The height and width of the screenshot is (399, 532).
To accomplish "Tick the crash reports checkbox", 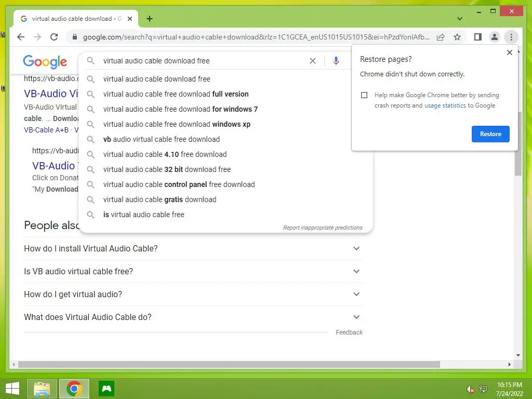I will point(364,95).
